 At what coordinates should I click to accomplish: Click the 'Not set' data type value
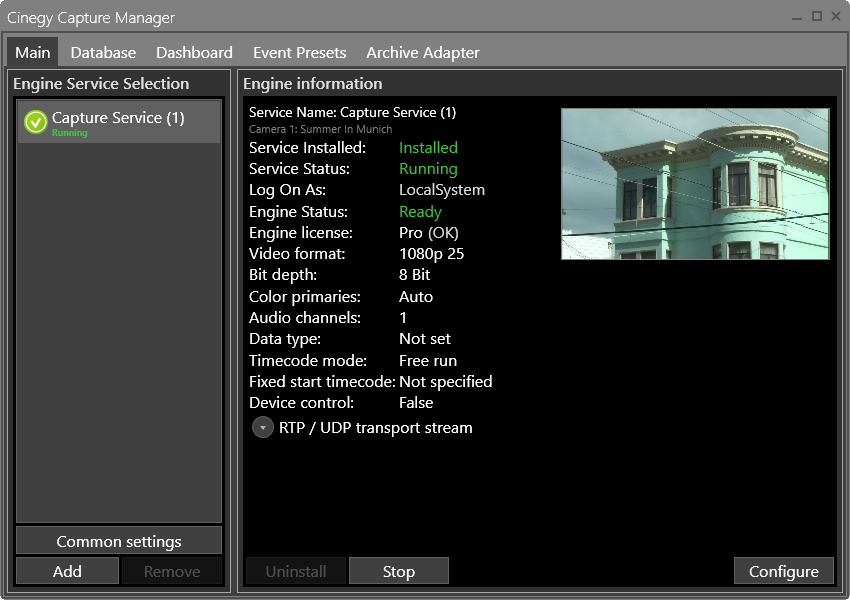click(x=424, y=339)
